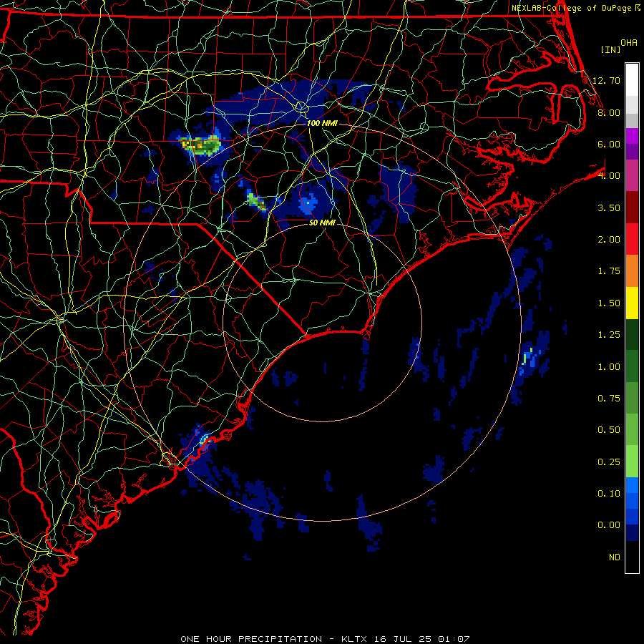Select the 0.10 legend value
Screen dimensions: 644x644
[x=609, y=494]
